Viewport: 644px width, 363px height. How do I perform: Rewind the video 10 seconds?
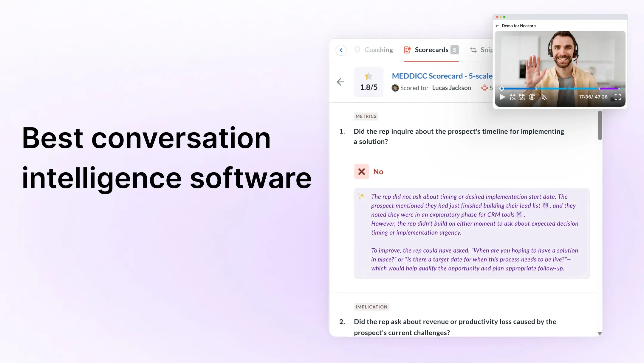512,97
